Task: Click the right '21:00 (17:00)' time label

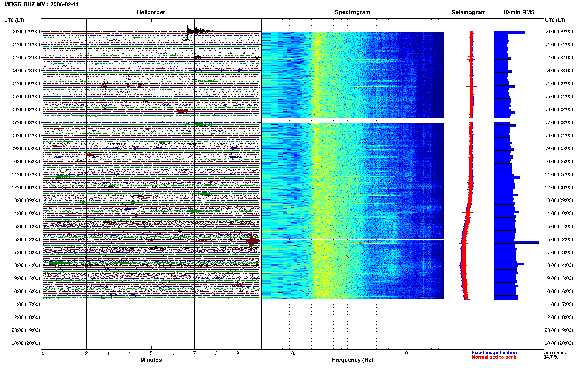Action: pyautogui.click(x=559, y=304)
